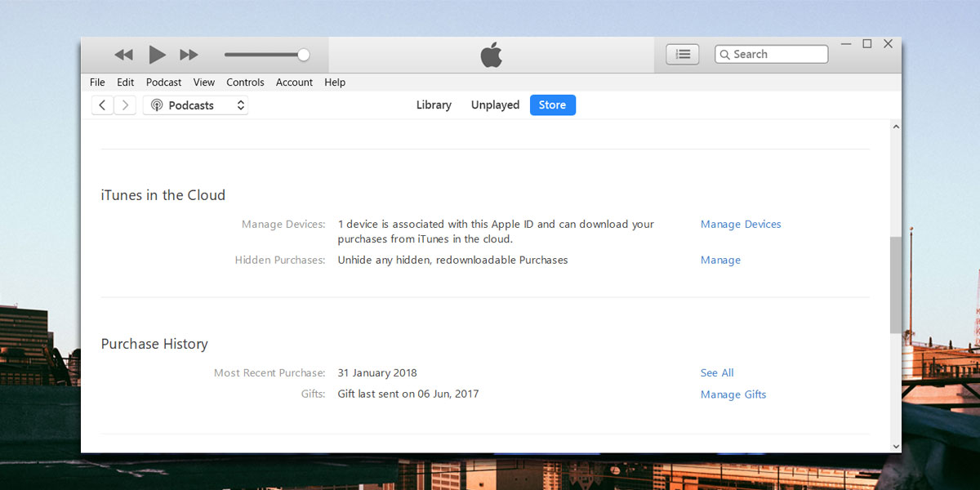Viewport: 980px width, 490px height.
Task: Click the iTunes in the Cloud heading
Action: 163,195
